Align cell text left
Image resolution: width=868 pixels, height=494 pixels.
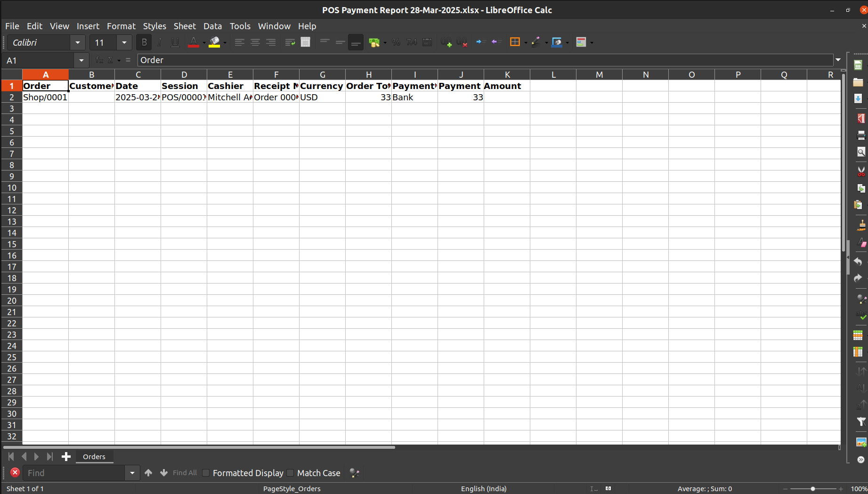[x=239, y=42]
